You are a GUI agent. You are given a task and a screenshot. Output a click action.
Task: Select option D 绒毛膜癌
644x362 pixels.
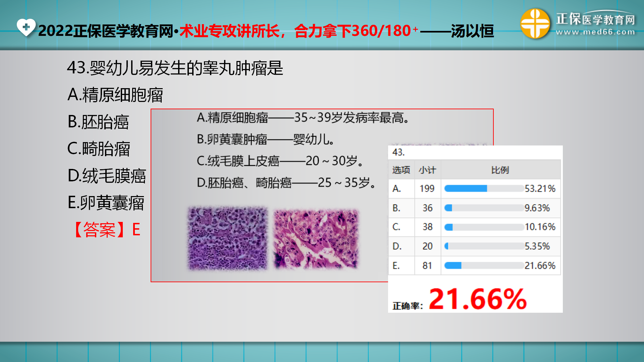(107, 176)
